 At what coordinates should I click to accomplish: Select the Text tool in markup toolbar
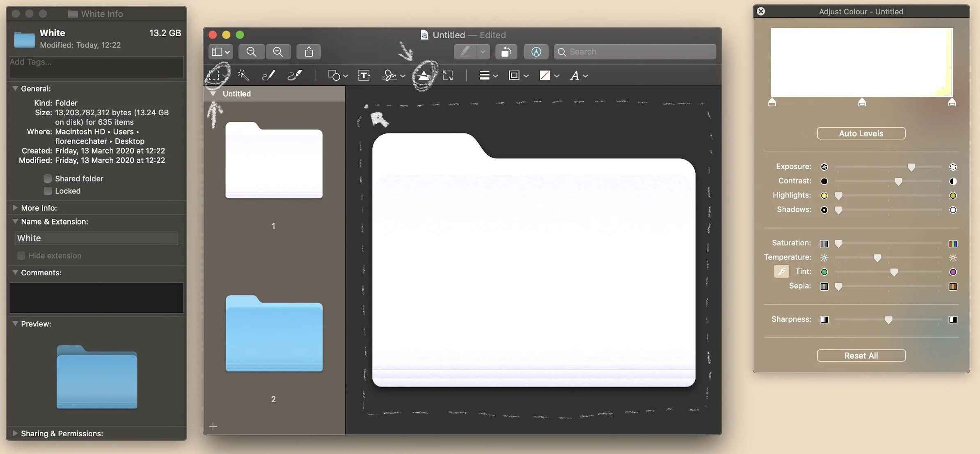(364, 76)
